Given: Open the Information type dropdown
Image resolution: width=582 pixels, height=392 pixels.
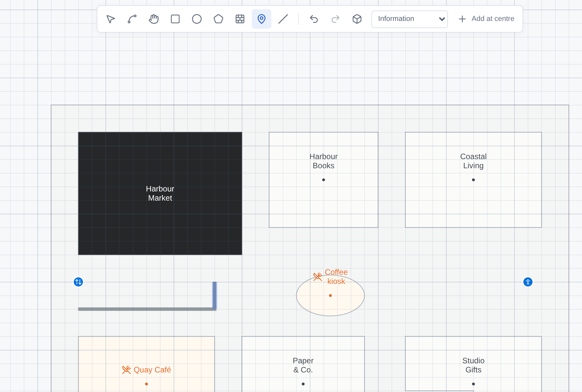Looking at the screenshot, I should (x=410, y=19).
